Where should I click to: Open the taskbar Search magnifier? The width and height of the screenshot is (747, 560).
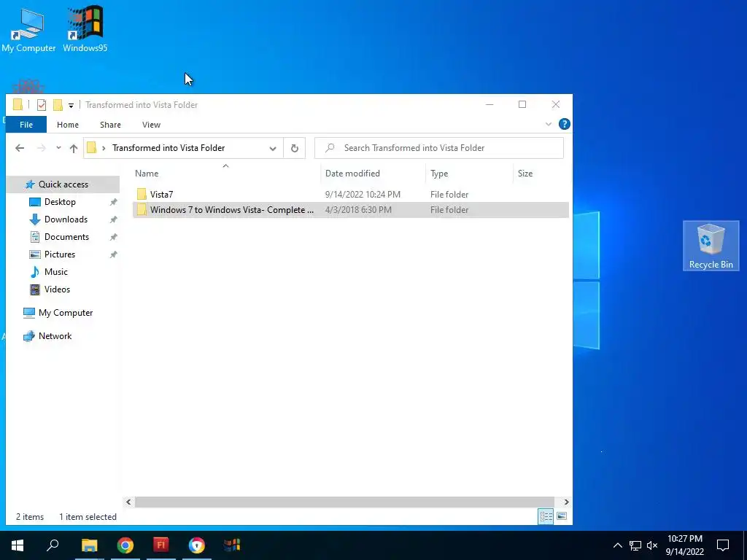(53, 545)
